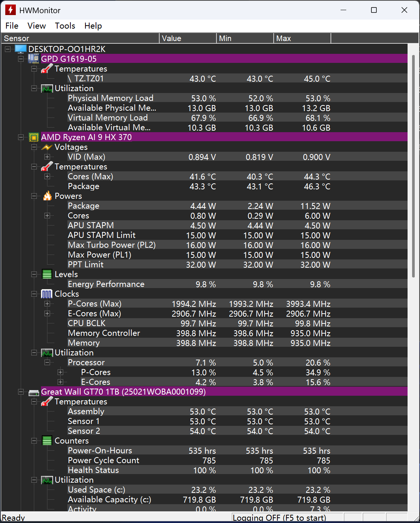Image resolution: width=420 pixels, height=523 pixels.
Task: Click the Counters green icon
Action: click(x=47, y=441)
